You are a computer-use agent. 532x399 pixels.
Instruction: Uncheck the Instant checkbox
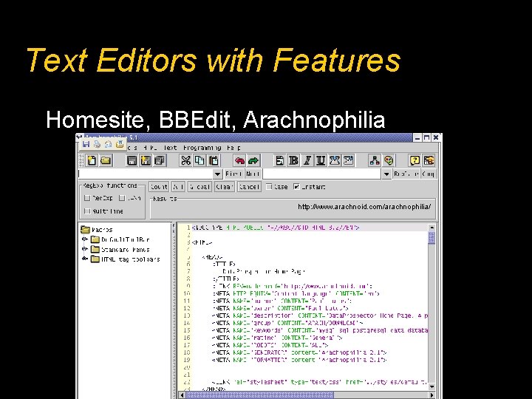pos(296,187)
